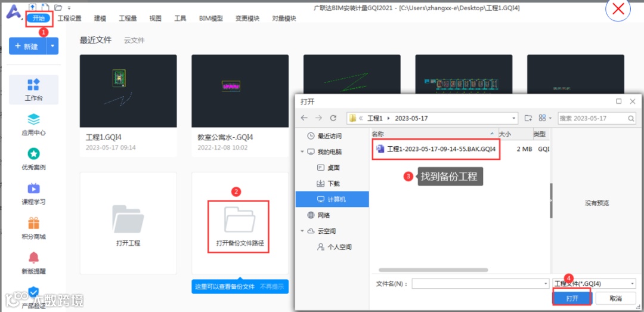Collapse the 云空间 tree node
The height and width of the screenshot is (312, 644).
click(x=302, y=231)
